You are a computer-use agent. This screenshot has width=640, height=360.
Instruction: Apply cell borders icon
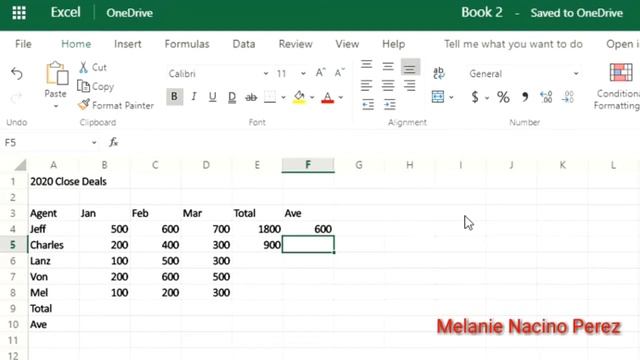270,97
